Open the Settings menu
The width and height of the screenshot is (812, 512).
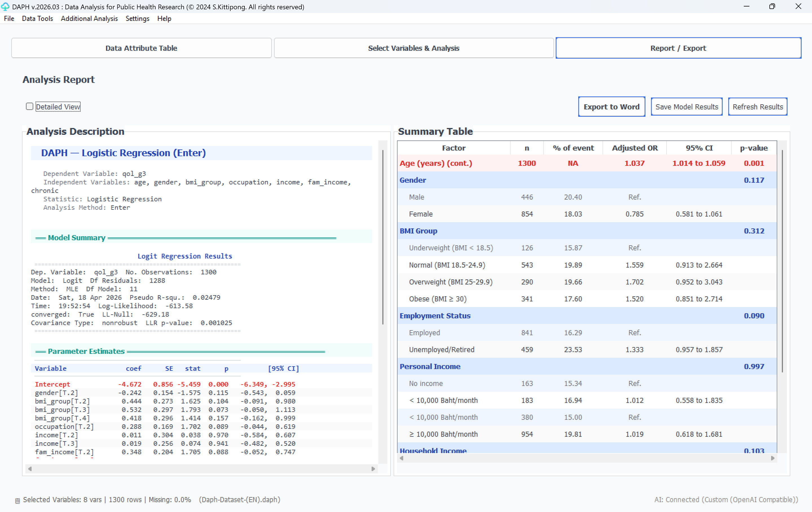click(137, 19)
